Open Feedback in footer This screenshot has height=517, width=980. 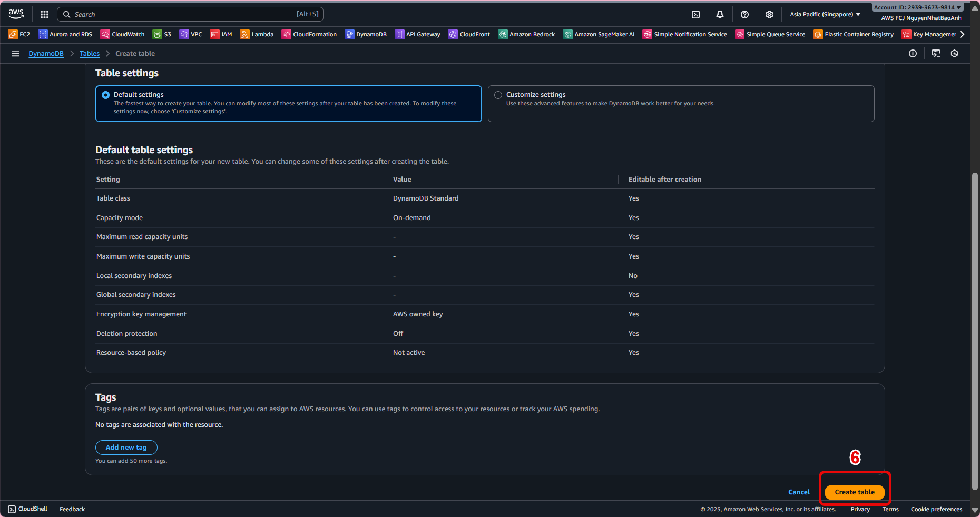72,509
